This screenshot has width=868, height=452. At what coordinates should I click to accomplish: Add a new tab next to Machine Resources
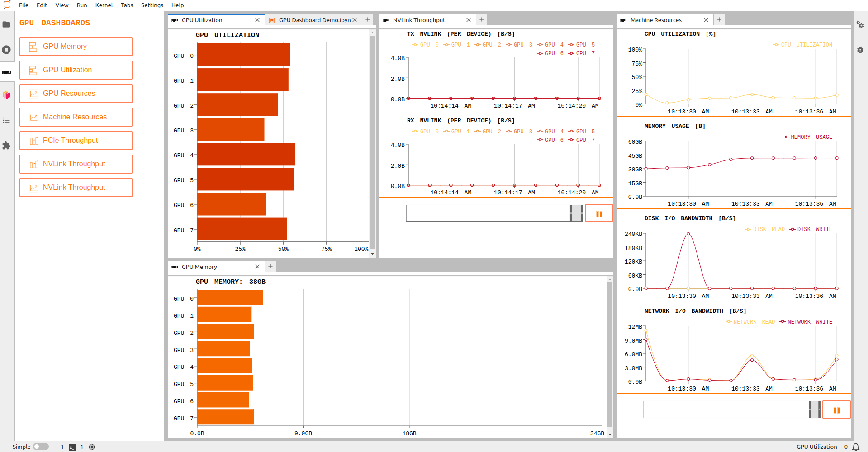pyautogui.click(x=719, y=19)
